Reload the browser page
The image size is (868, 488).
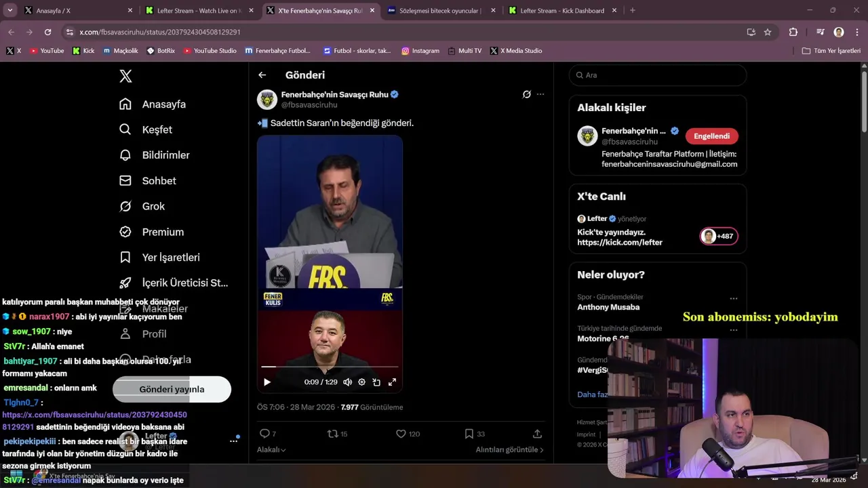coord(47,32)
